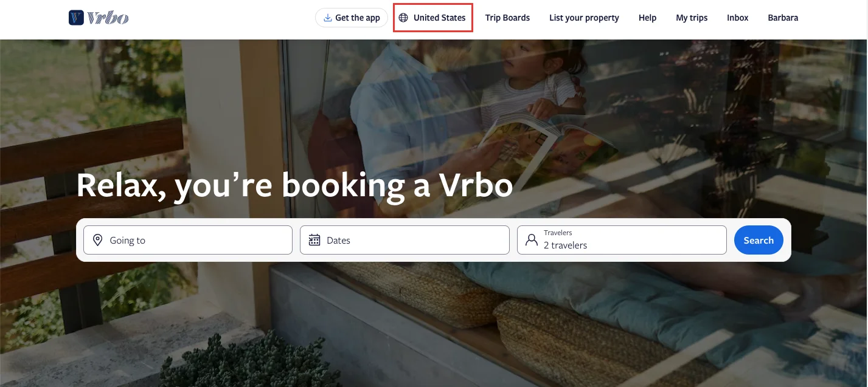
Task: Open the Inbox
Action: (x=737, y=18)
